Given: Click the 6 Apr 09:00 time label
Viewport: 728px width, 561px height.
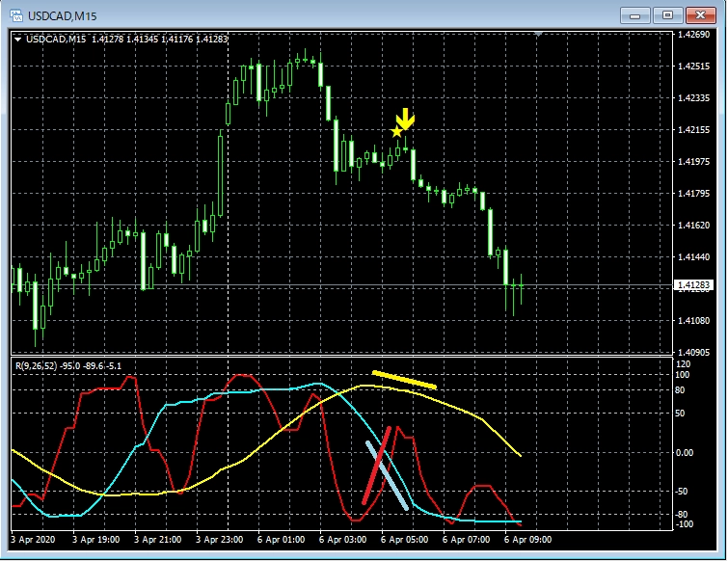Looking at the screenshot, I should tap(527, 539).
